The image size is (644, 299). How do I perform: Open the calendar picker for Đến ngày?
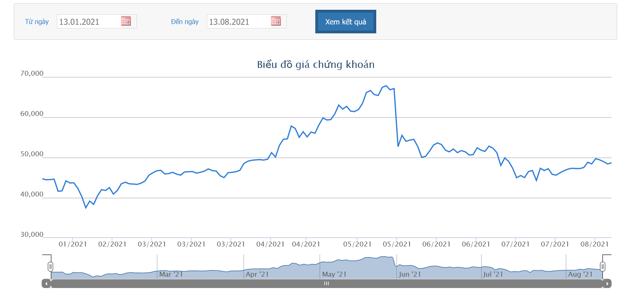[x=276, y=21]
